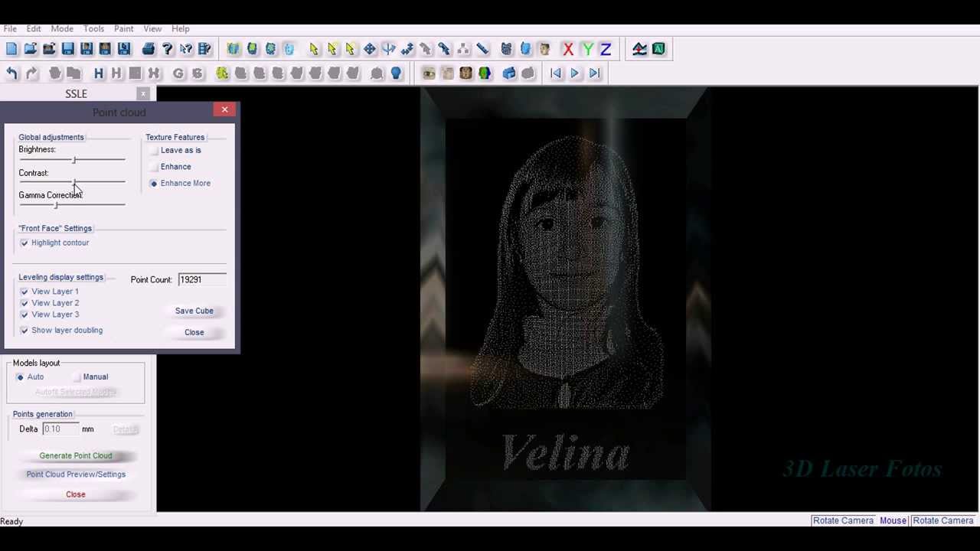Select the four-arrow Move tool
This screenshot has width=980, height=551.
370,49
